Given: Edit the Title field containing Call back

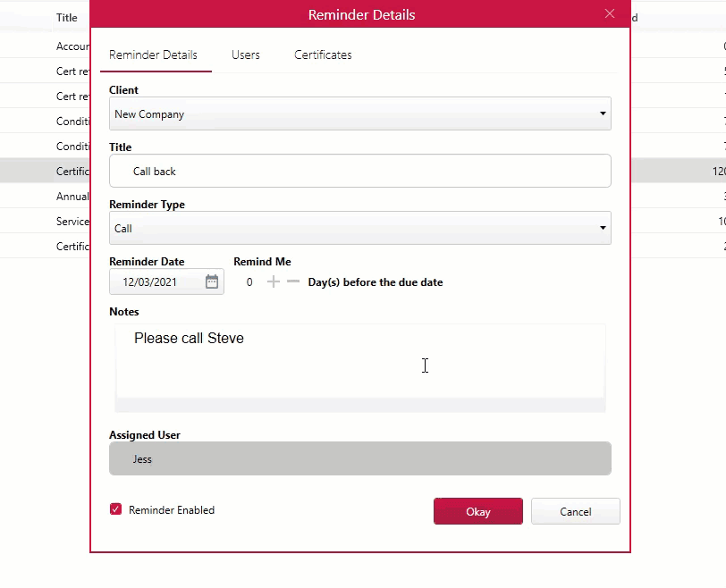Looking at the screenshot, I should coord(358,171).
